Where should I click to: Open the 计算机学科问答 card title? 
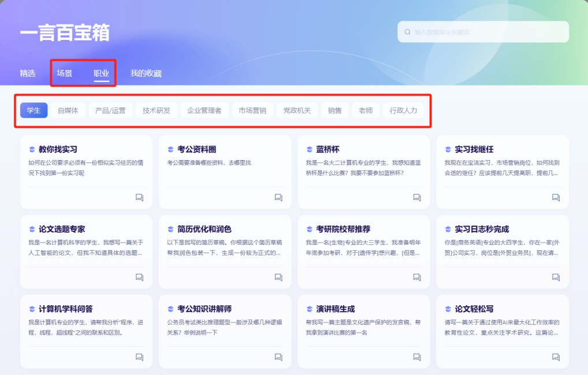click(66, 309)
